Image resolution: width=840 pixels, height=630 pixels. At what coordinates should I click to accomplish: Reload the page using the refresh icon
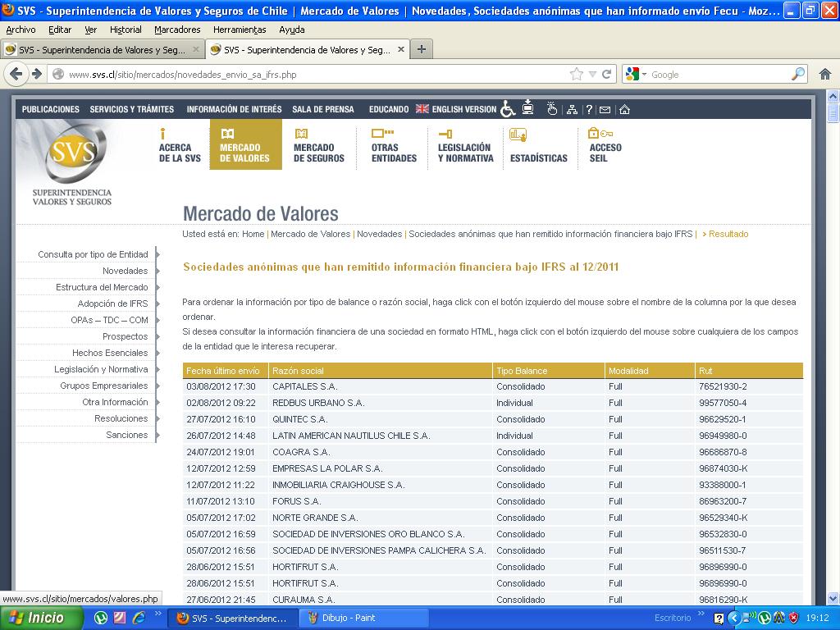[606, 74]
